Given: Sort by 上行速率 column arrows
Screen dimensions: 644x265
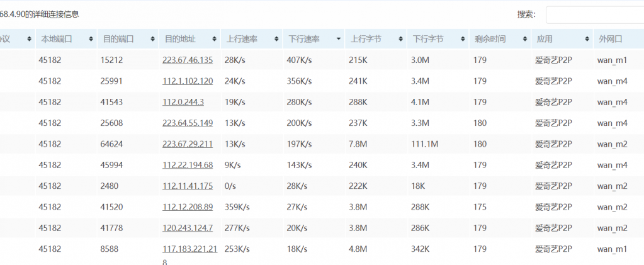Looking at the screenshot, I should point(276,39).
